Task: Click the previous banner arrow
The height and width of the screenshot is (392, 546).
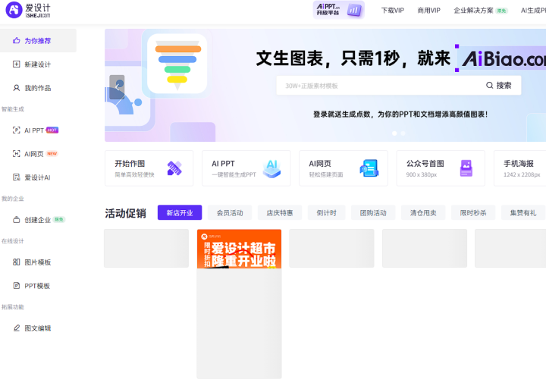Action: pos(117,87)
